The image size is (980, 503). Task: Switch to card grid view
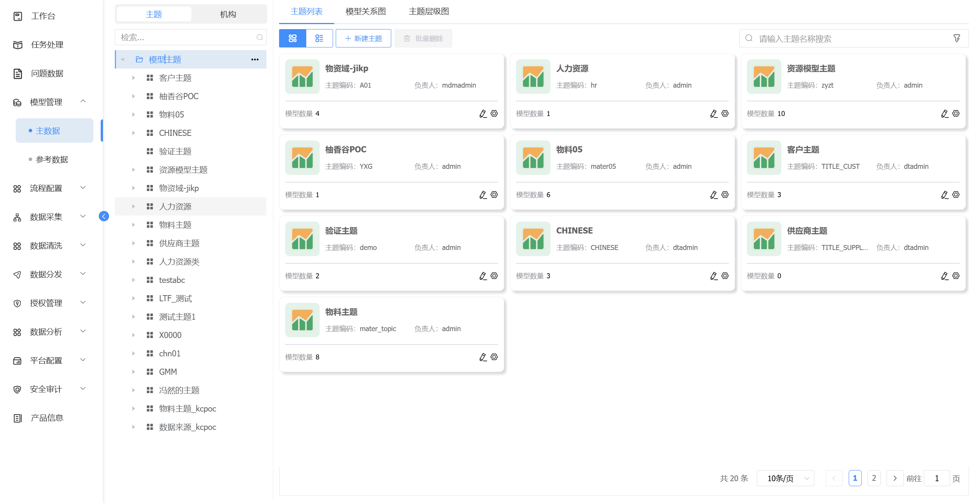pos(292,38)
